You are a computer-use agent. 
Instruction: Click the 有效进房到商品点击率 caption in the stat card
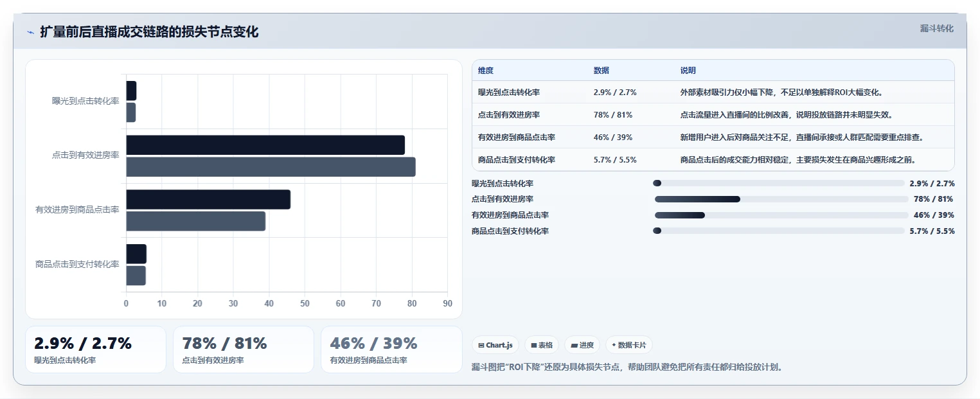pos(368,360)
